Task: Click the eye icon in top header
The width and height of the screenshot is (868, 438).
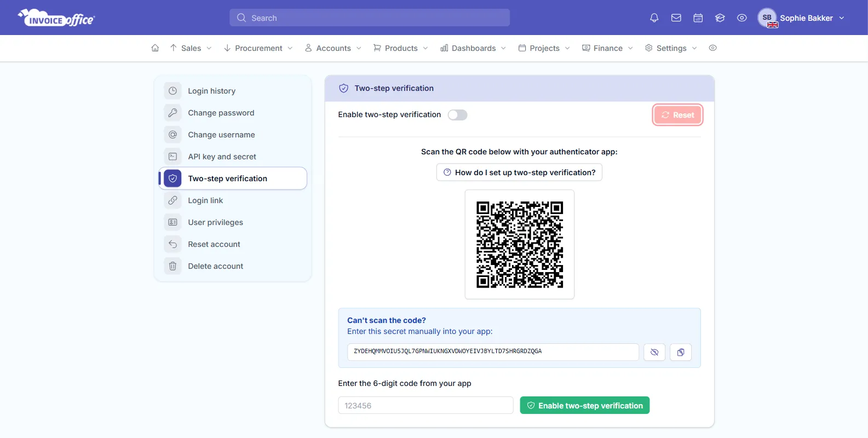Action: (742, 18)
